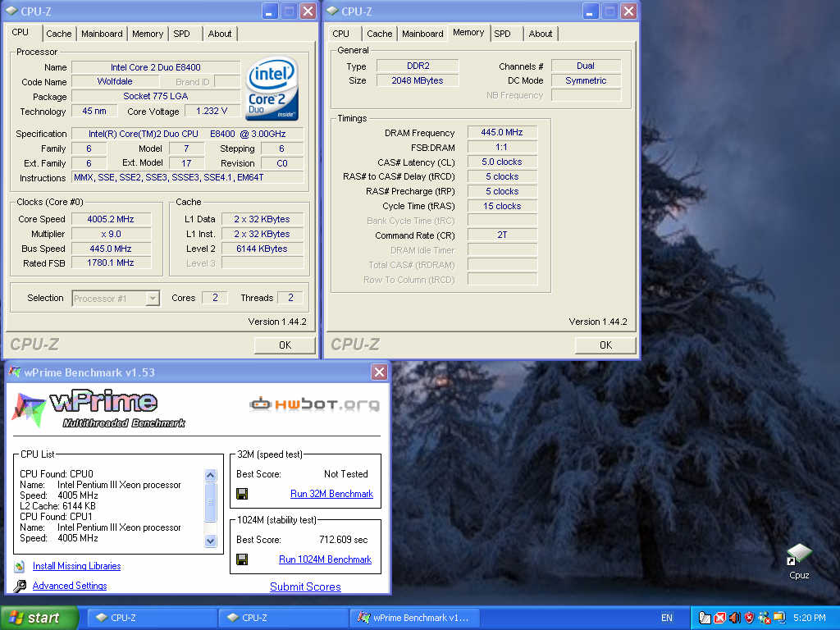840x630 pixels.
Task: Click the FSB:DRAM ratio 1:1
Action: pos(502,148)
